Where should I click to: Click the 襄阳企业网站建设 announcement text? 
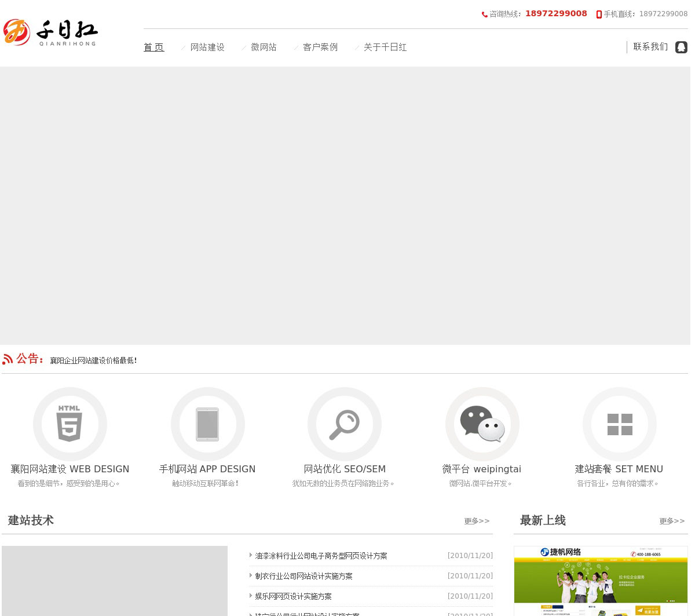93,360
